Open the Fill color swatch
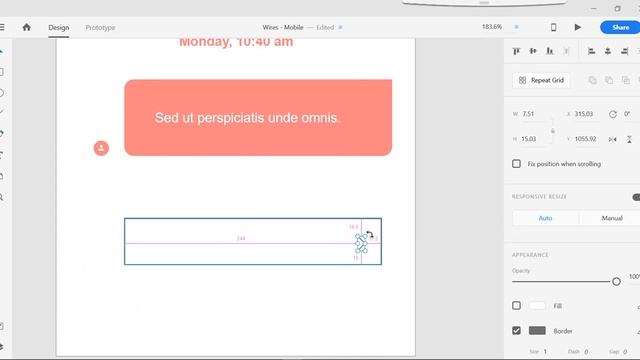 coord(537,305)
